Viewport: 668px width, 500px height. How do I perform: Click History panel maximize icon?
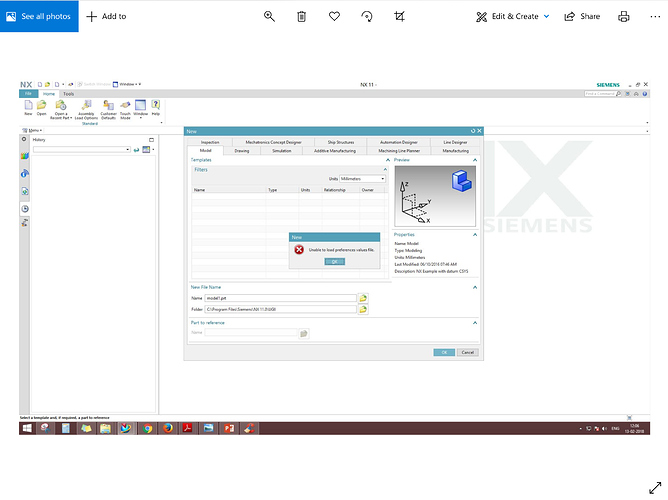(151, 140)
